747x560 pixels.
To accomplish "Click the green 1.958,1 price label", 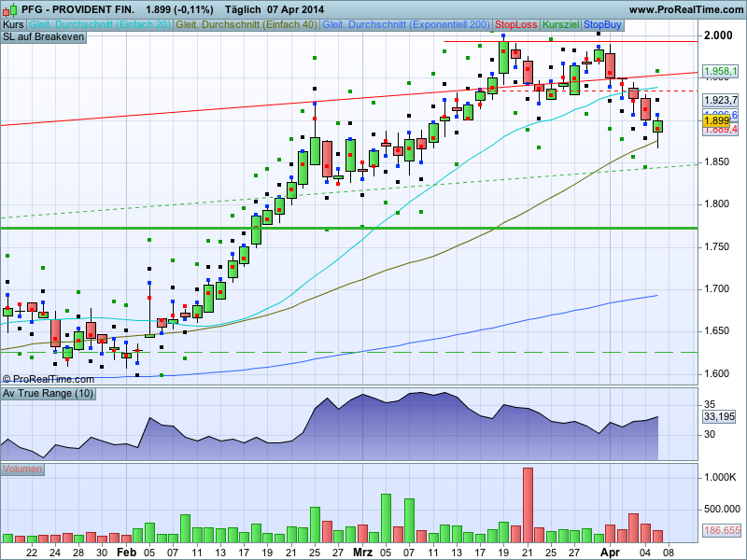I will tap(719, 71).
